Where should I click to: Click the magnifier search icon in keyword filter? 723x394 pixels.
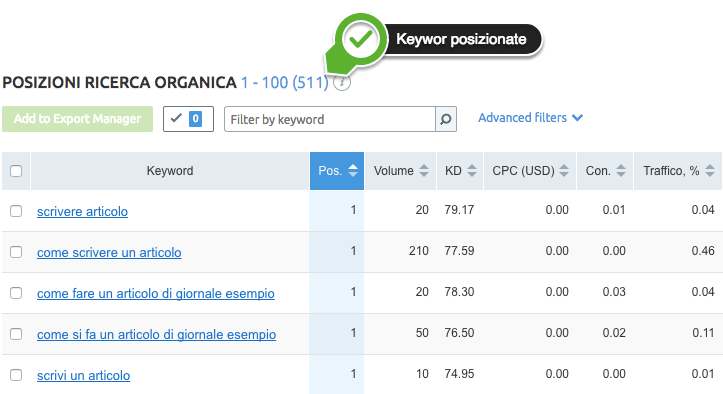click(446, 119)
